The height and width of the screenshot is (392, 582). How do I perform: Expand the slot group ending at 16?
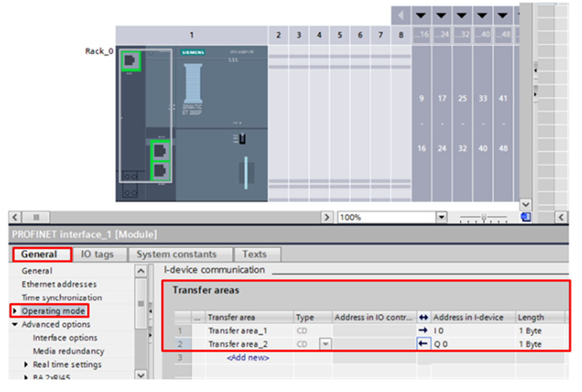[x=421, y=15]
